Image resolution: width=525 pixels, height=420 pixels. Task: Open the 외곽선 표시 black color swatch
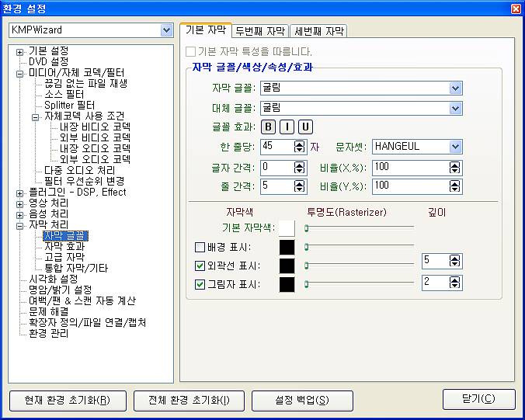287,266
